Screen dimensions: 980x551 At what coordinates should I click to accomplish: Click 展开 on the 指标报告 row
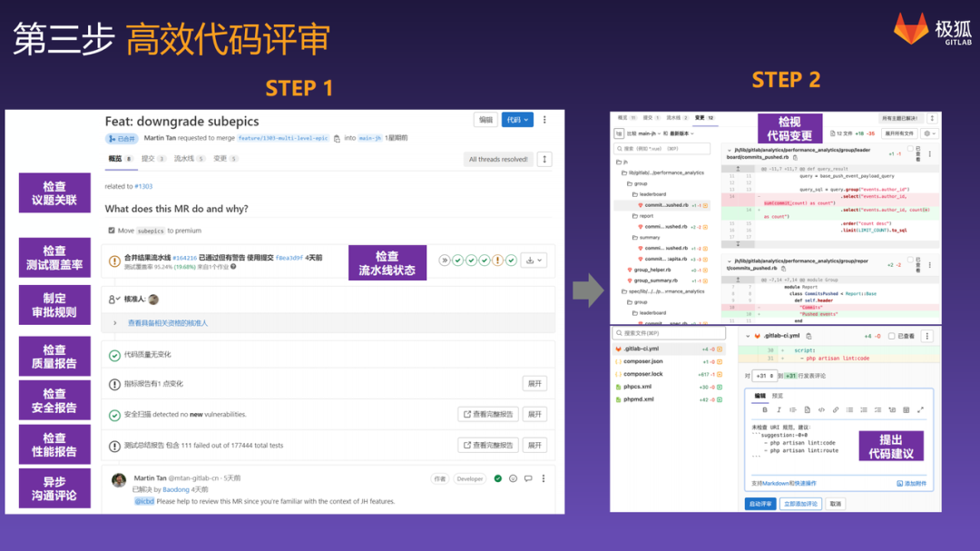click(x=534, y=384)
